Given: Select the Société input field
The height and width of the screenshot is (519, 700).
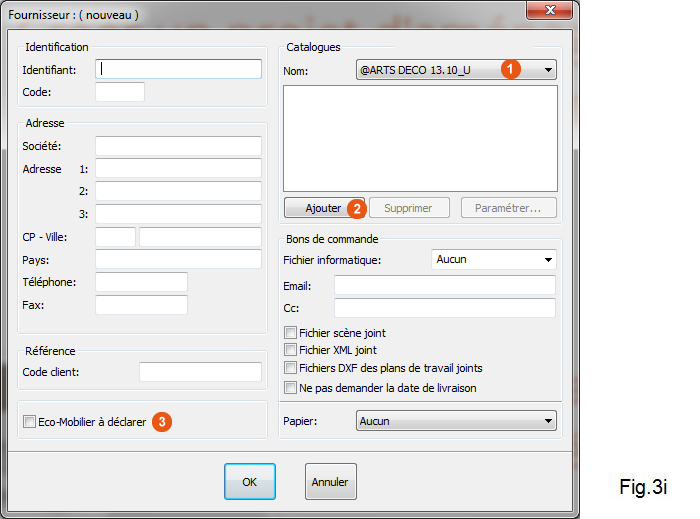Looking at the screenshot, I should 178,146.
